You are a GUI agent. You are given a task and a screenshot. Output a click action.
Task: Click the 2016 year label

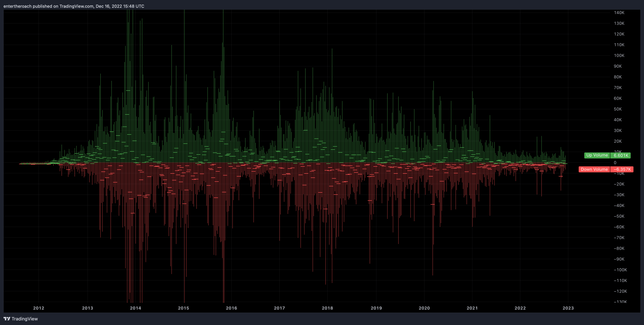(x=232, y=308)
